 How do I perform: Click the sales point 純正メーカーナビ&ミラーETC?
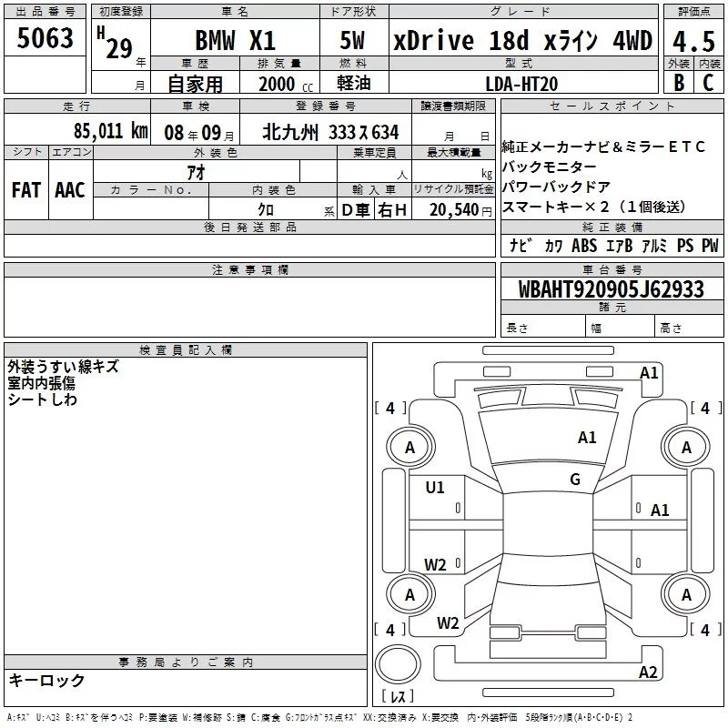pos(603,147)
